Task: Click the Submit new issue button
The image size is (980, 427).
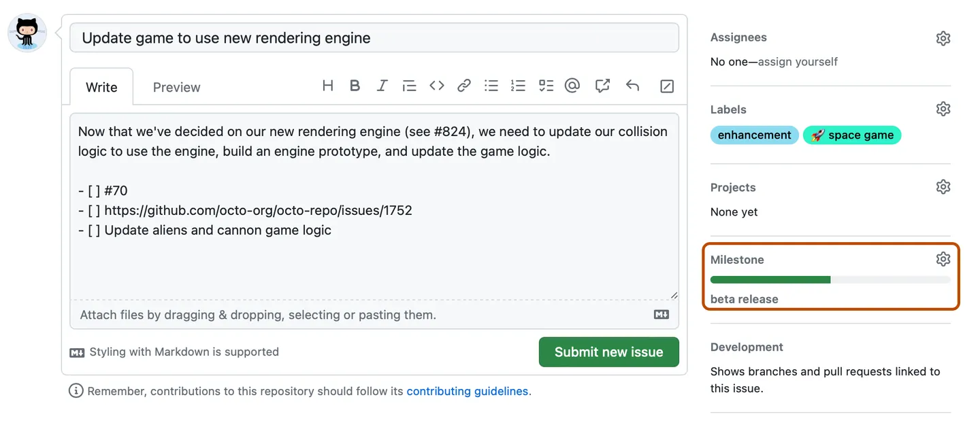Action: pos(608,352)
